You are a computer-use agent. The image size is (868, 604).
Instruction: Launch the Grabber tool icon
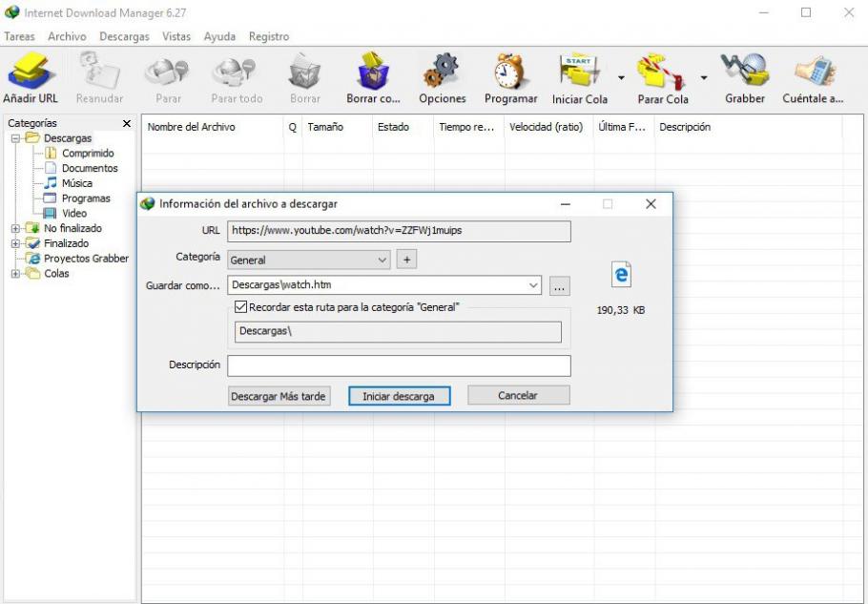(745, 71)
